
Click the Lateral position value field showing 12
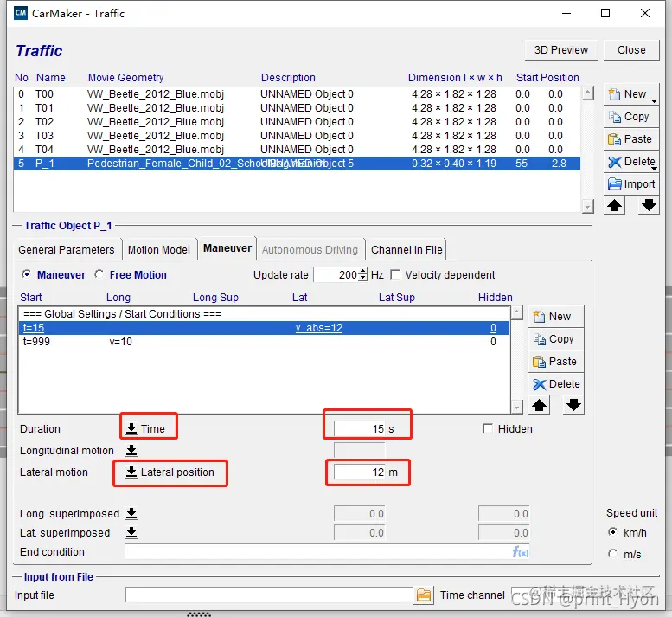coord(359,472)
